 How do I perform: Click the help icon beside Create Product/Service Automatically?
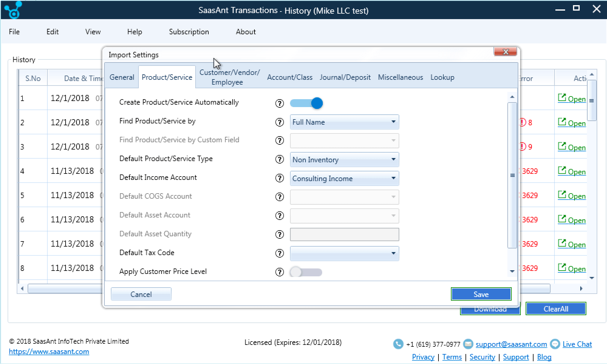[279, 103]
